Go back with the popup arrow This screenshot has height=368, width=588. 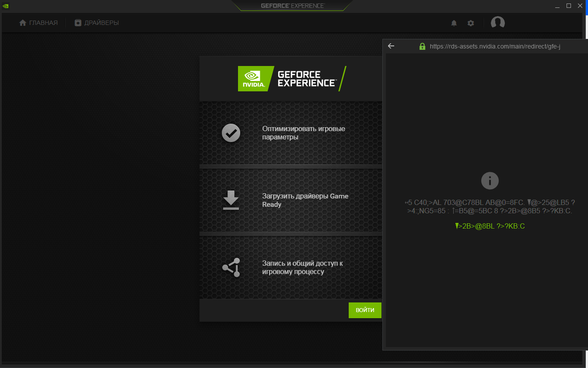391,46
